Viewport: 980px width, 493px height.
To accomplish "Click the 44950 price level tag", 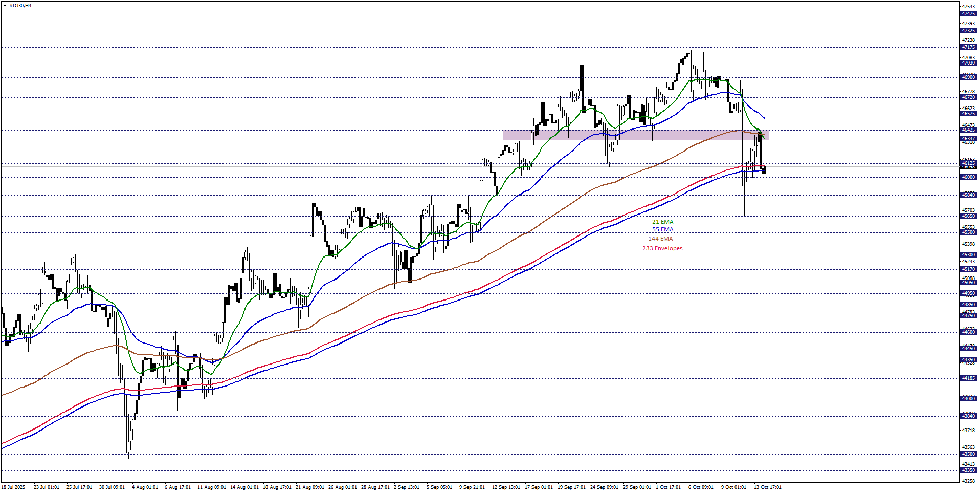I will (x=968, y=294).
